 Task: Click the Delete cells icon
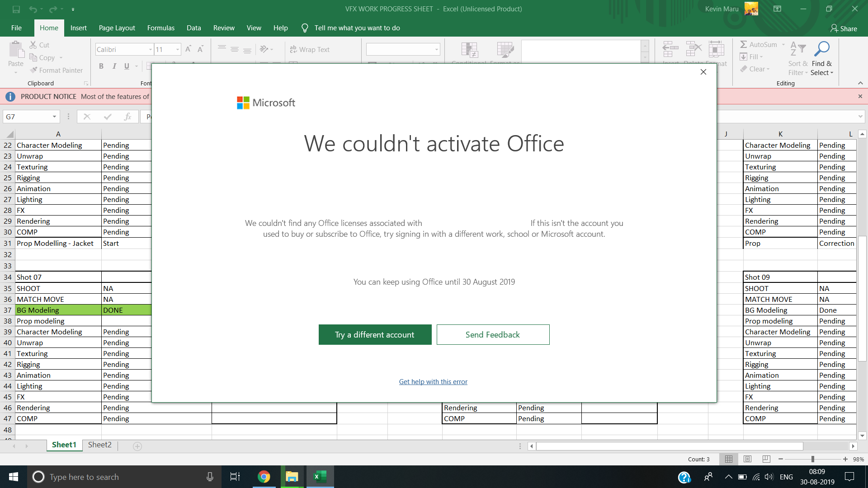pyautogui.click(x=693, y=49)
